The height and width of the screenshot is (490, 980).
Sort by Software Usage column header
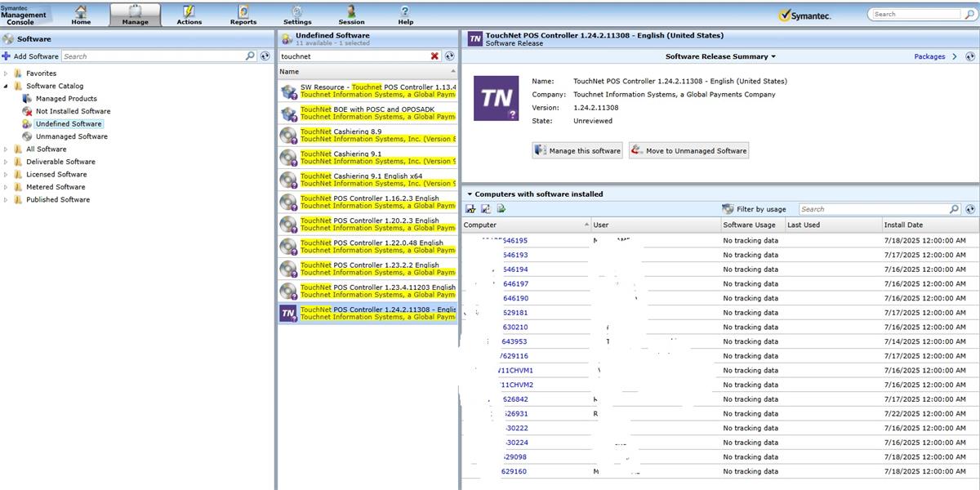pos(752,225)
